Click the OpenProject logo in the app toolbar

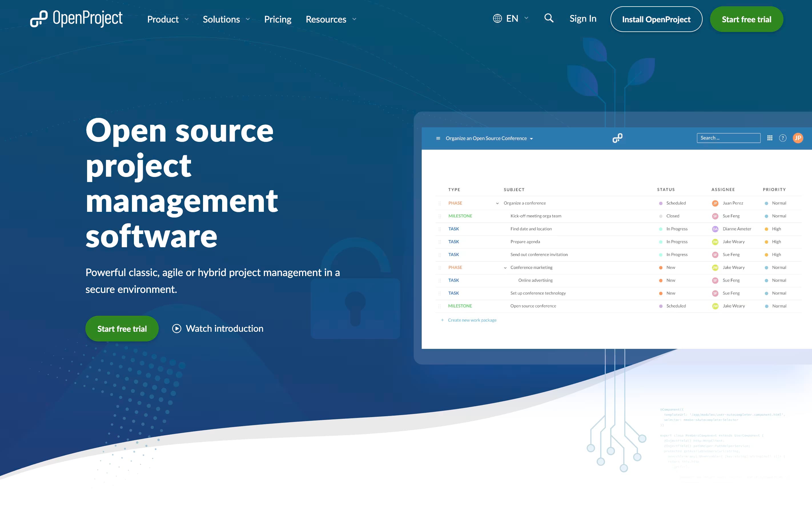coord(618,138)
